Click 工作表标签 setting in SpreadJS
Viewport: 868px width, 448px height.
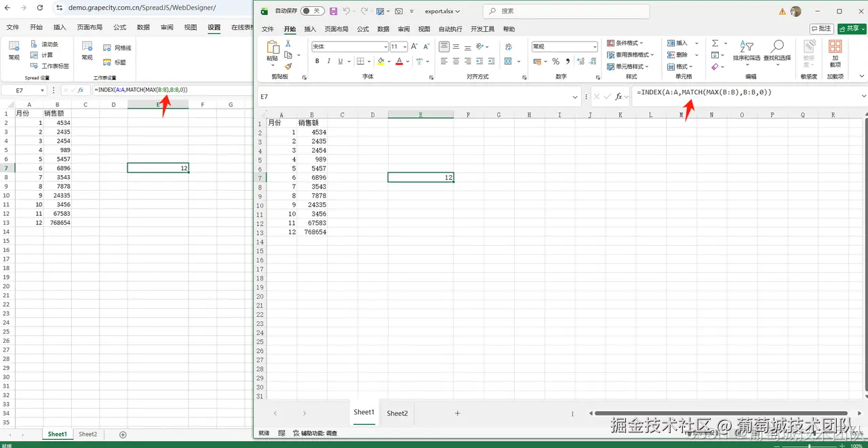pyautogui.click(x=50, y=66)
